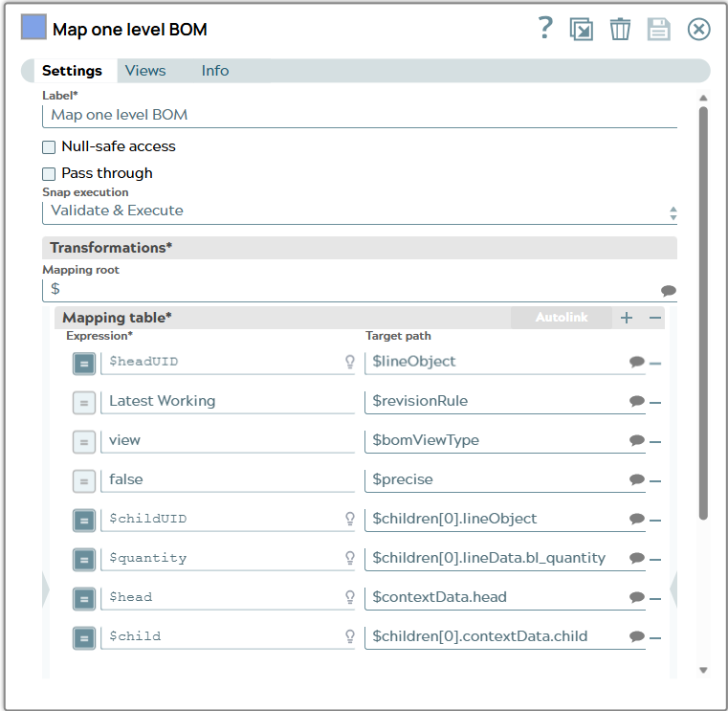The height and width of the screenshot is (711, 728).
Task: Remove the bl_quantity mapping row
Action: pos(655,560)
